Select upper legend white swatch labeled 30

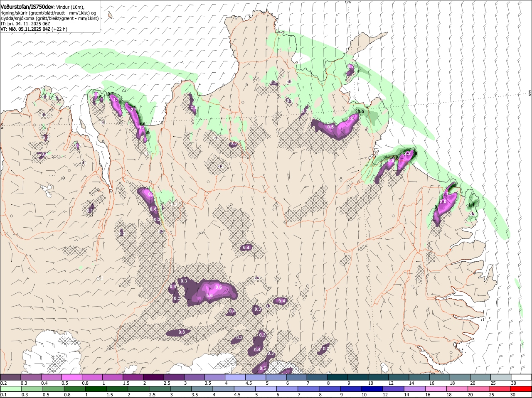coord(522,377)
